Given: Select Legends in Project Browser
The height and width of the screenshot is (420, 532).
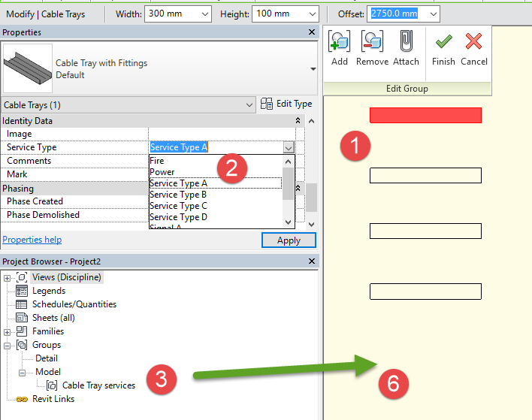Looking at the screenshot, I should tap(49, 291).
